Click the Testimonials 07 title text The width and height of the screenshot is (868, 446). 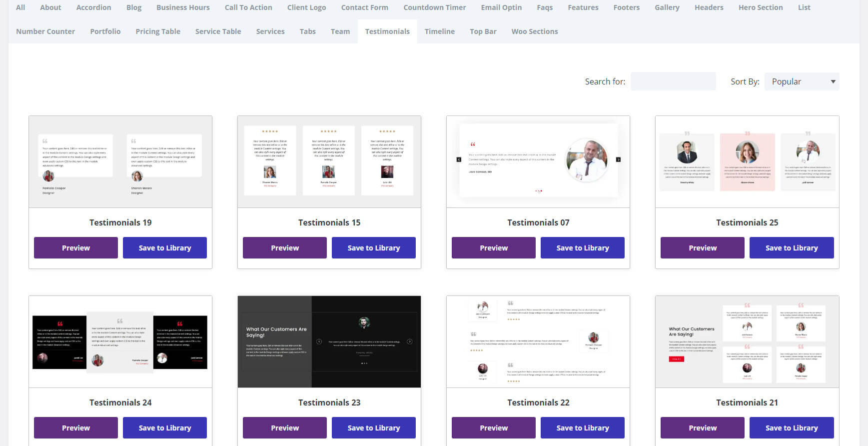pyautogui.click(x=538, y=222)
